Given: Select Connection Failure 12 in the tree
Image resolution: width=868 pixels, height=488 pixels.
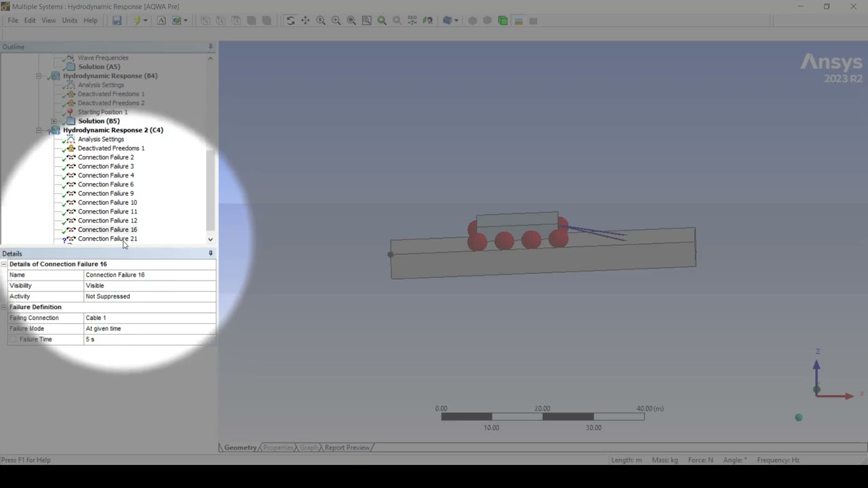Looking at the screenshot, I should 107,220.
